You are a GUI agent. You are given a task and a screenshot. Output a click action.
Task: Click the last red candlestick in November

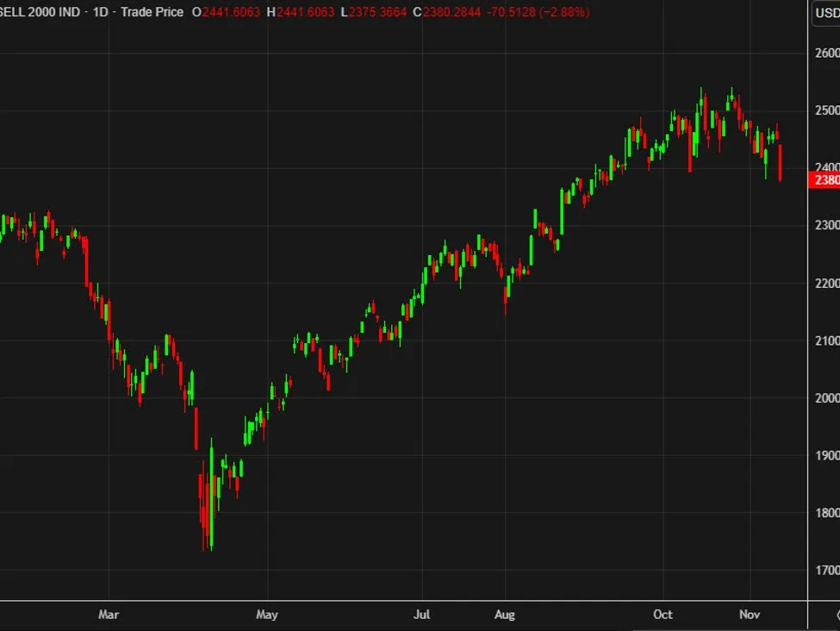coord(780,163)
